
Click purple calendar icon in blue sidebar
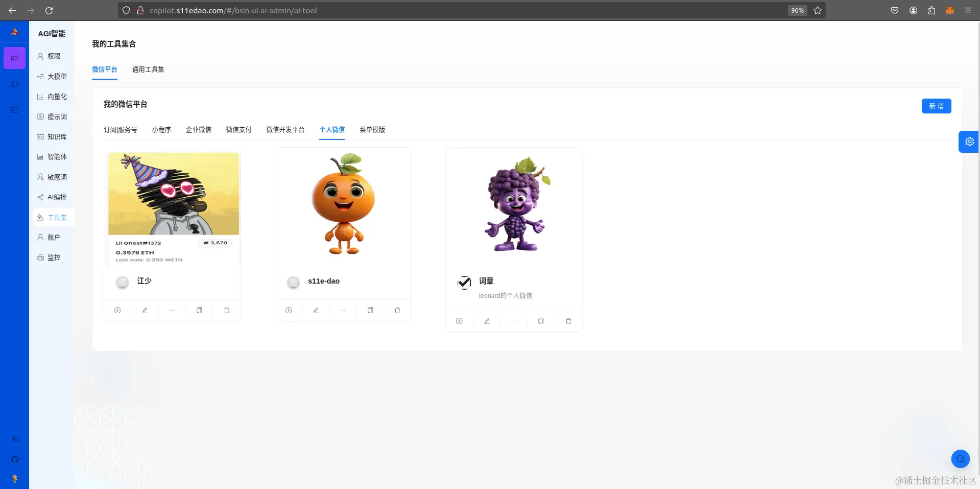click(x=15, y=58)
